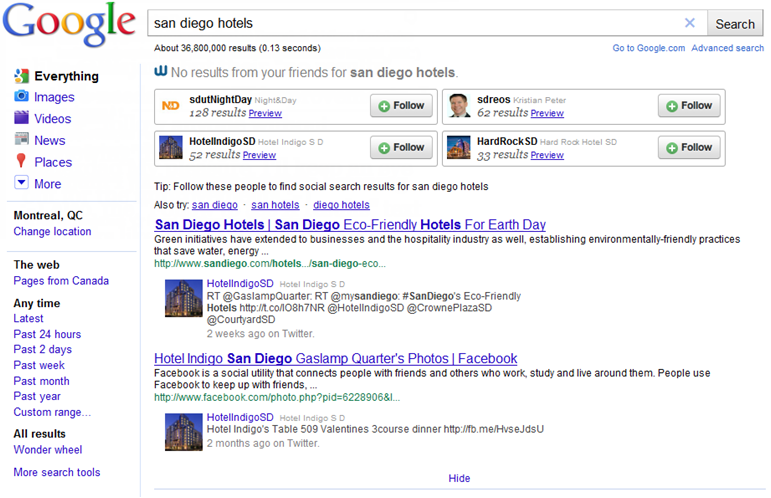
Task: Click Change location
Action: point(52,232)
